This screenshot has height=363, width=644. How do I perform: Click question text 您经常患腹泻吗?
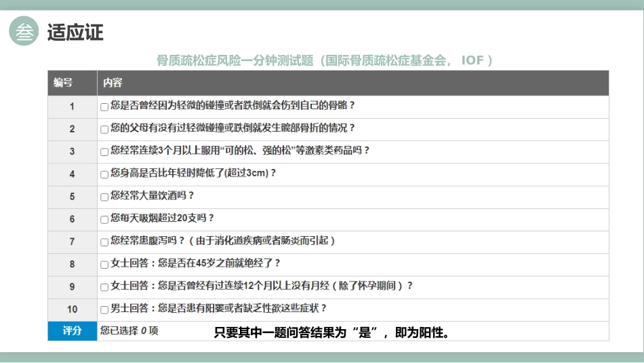[x=223, y=241]
